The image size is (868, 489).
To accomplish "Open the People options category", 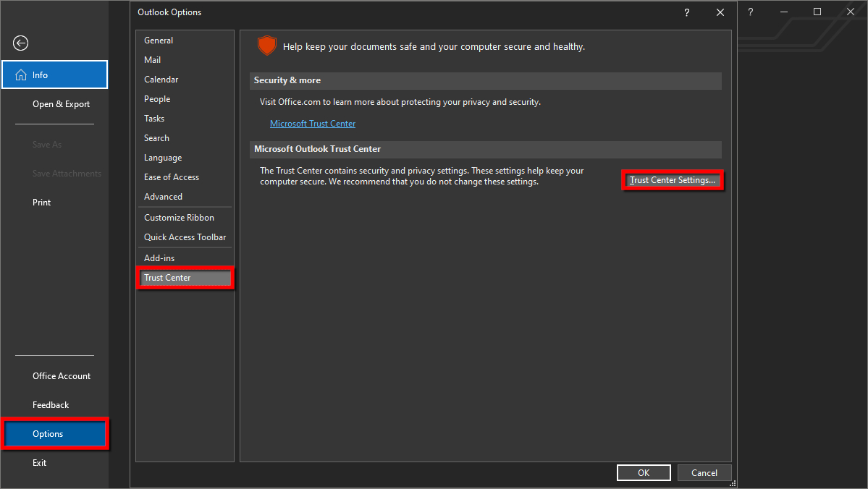I will click(x=185, y=99).
